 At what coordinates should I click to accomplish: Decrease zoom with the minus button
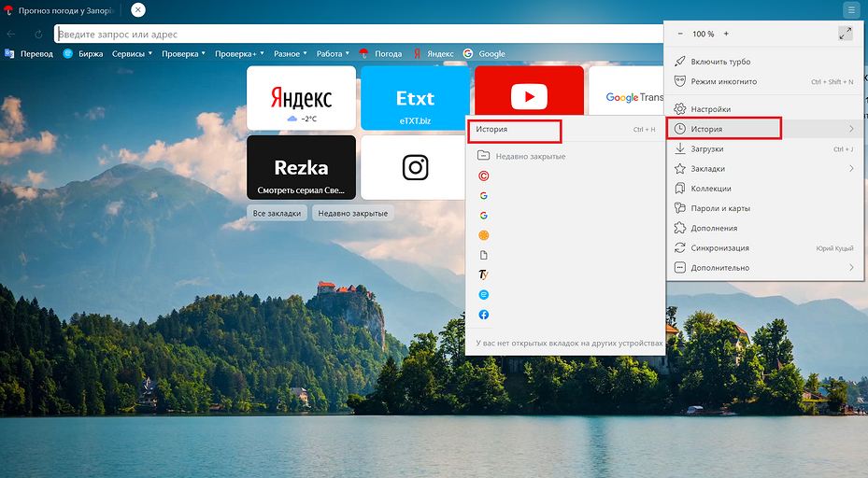point(680,34)
